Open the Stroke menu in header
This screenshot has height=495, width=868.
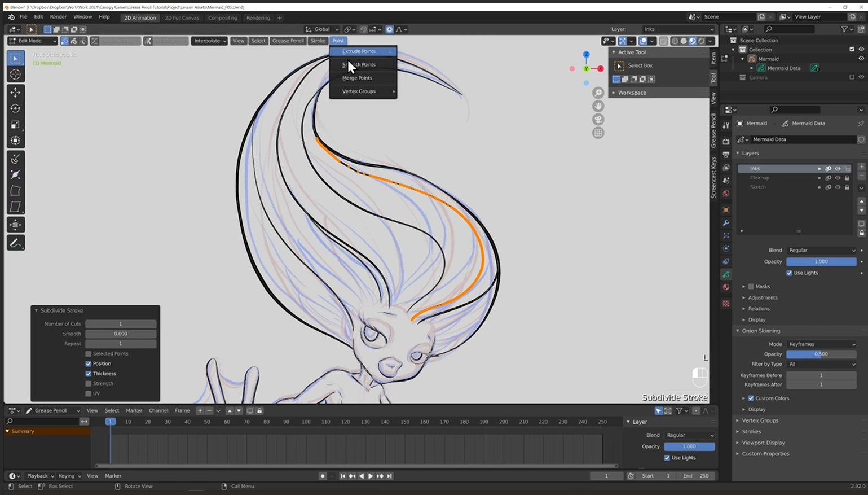pos(318,41)
